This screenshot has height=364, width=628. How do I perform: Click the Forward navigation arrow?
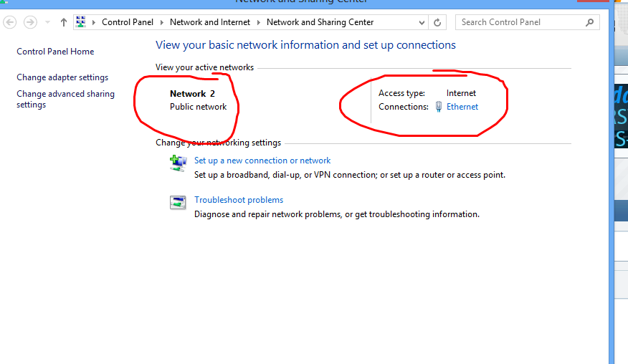(30, 22)
